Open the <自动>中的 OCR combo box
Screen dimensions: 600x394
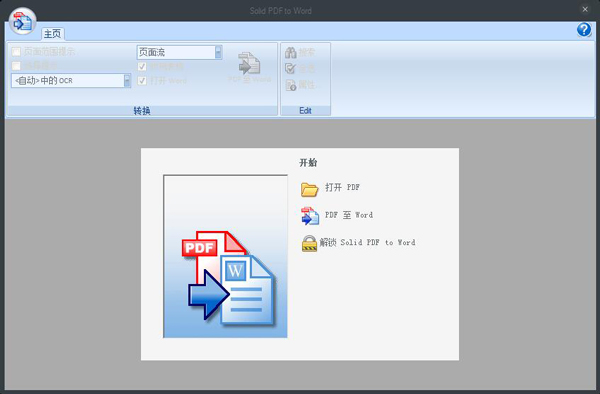click(71, 81)
